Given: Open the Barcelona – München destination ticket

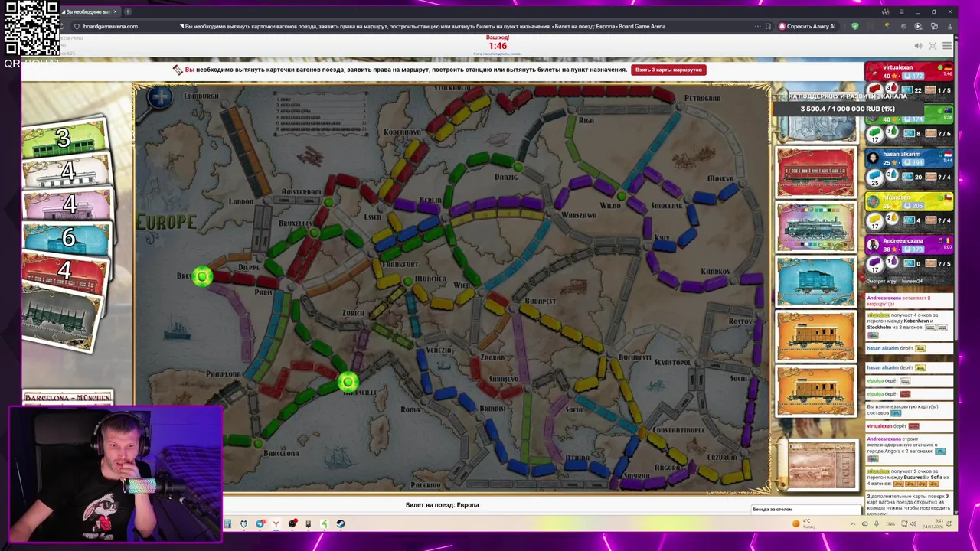Looking at the screenshot, I should click(x=68, y=398).
